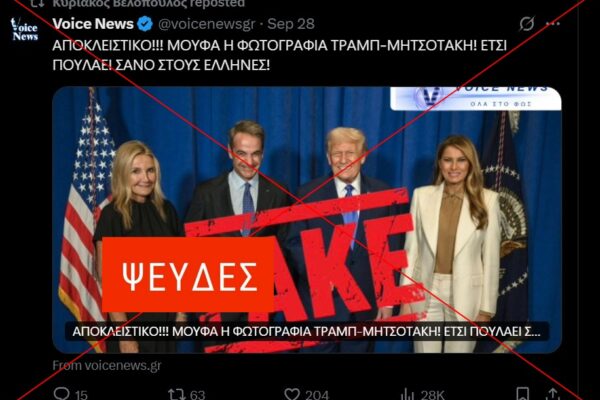The width and height of the screenshot is (600, 400).
Task: Click the 204 likes count
Action: pos(317,395)
